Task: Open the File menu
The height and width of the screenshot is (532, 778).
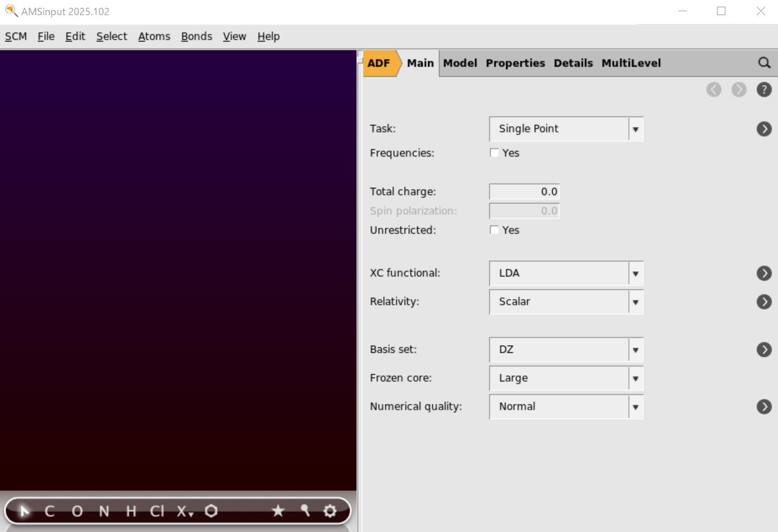Action: [x=46, y=36]
